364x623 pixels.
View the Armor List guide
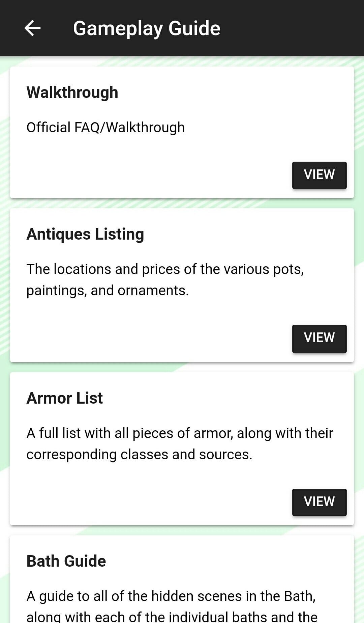(319, 502)
